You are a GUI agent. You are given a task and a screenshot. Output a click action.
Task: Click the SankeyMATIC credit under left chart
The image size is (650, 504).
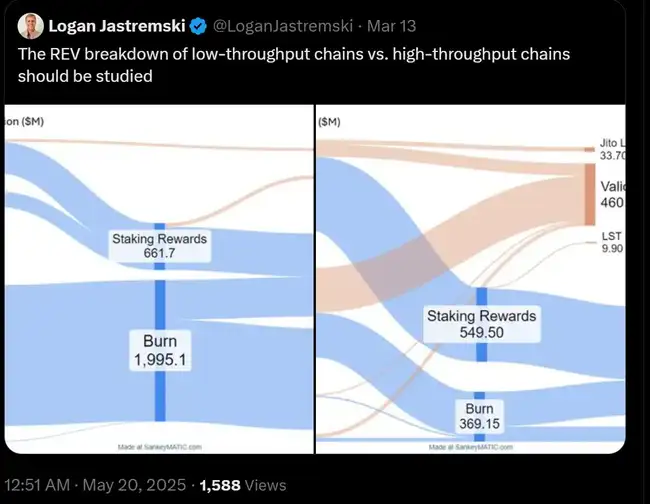(x=160, y=446)
